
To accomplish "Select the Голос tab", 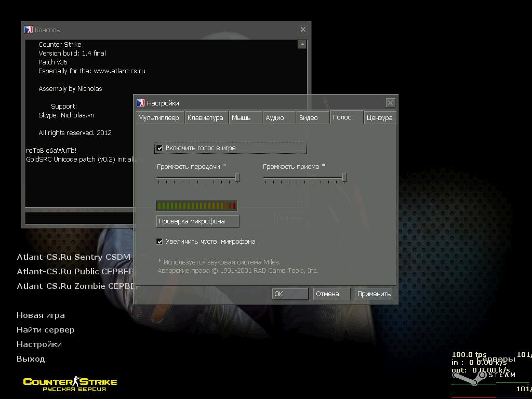I will pos(347,117).
